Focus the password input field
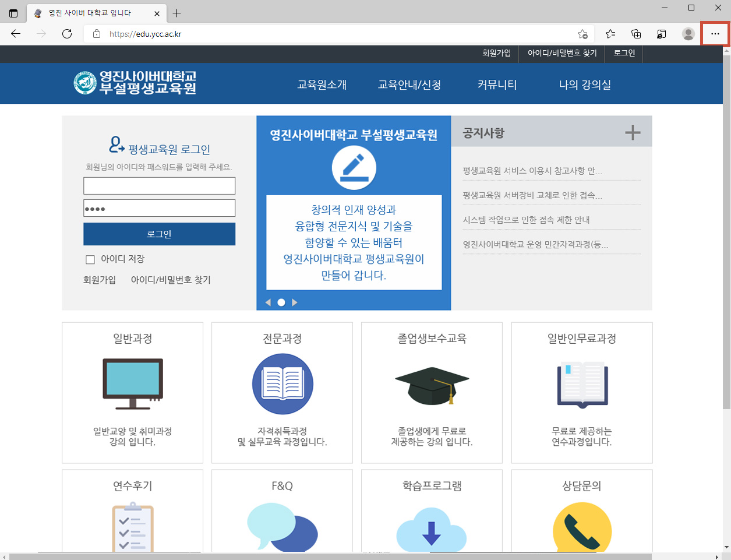731x560 pixels. 160,208
